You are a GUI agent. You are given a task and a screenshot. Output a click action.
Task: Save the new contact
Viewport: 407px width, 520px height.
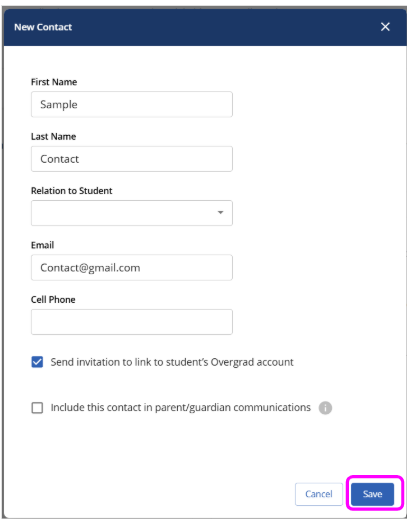click(372, 494)
